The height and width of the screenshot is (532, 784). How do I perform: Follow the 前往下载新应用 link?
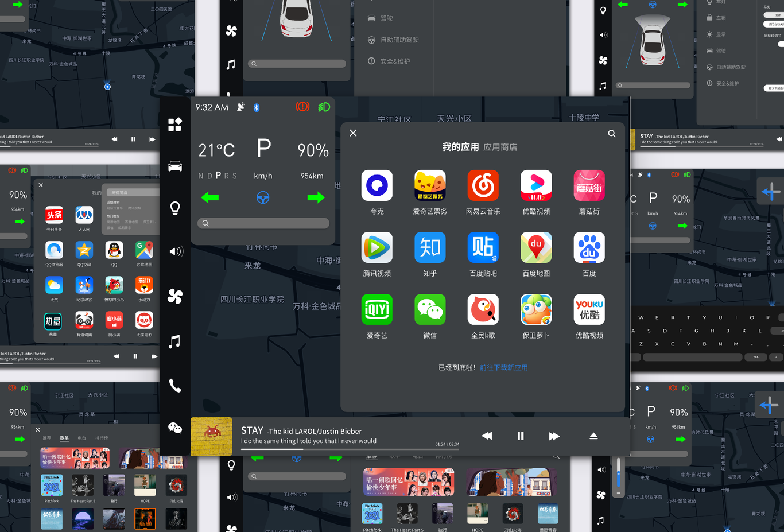(x=504, y=367)
